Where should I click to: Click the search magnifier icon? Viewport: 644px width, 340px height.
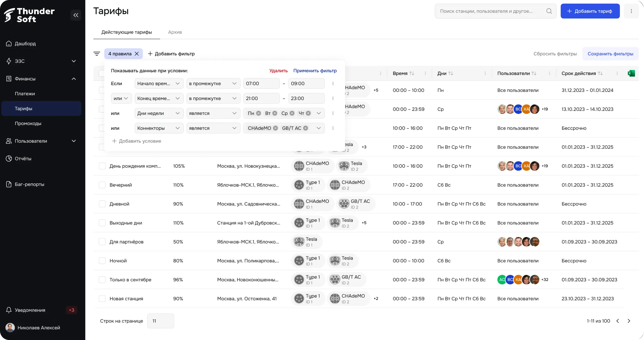tap(549, 11)
